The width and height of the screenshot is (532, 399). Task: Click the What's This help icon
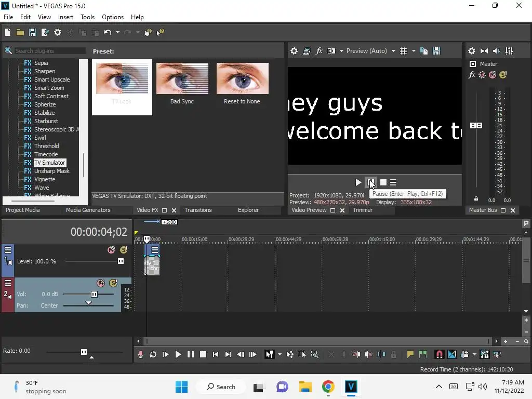(160, 32)
